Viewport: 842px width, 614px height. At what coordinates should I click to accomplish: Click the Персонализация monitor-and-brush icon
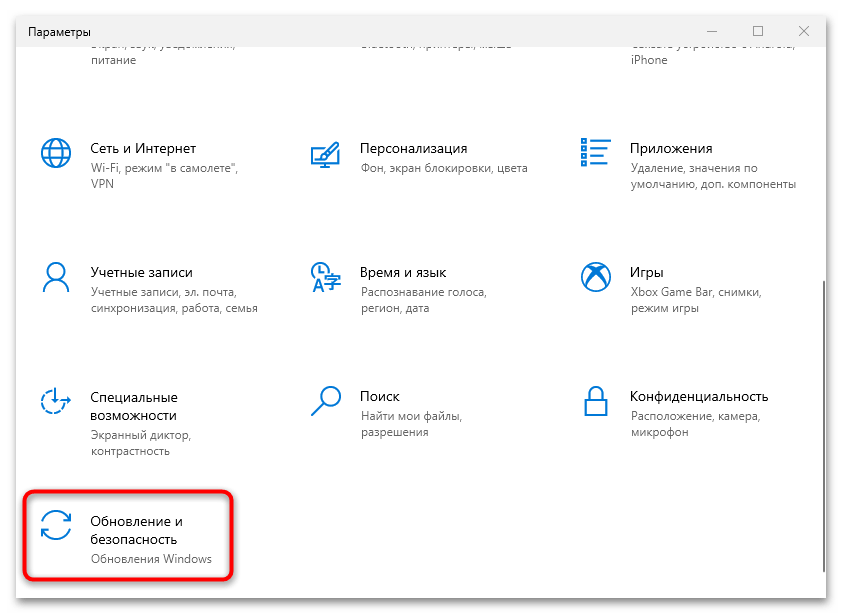325,155
